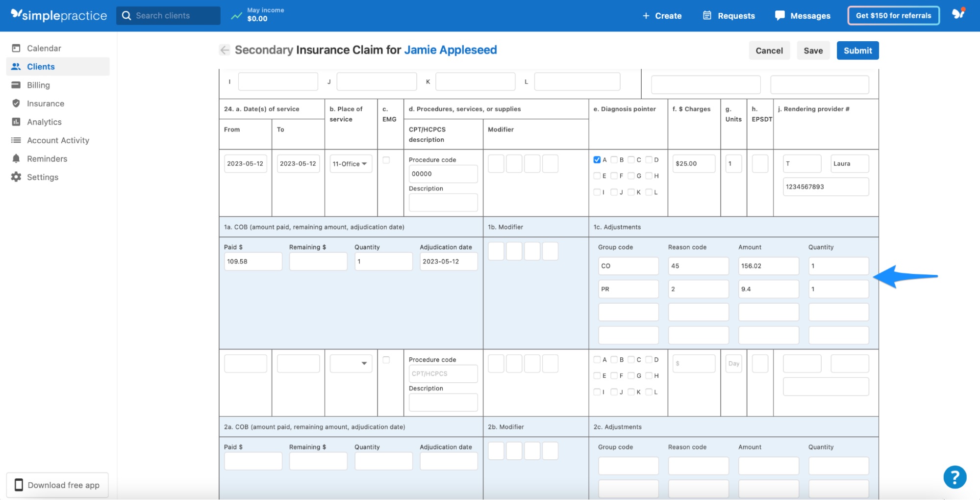The image size is (980, 500).
Task: Open the Create menu
Action: 662,15
